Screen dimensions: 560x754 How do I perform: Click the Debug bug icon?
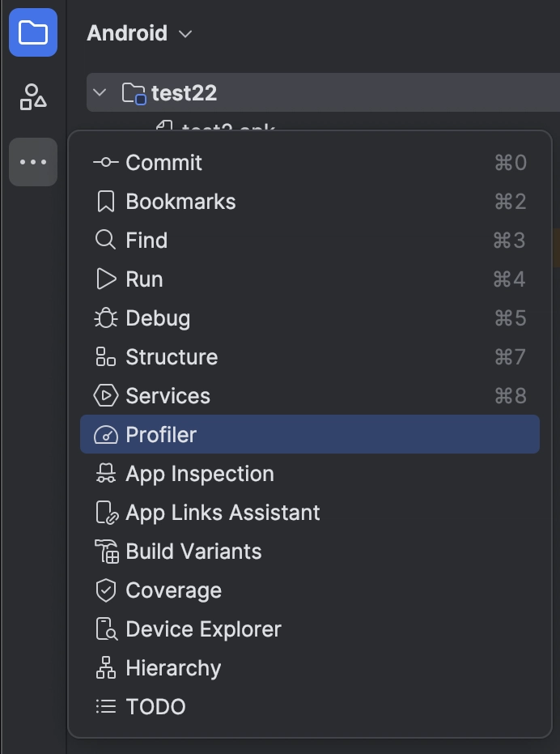tap(106, 318)
